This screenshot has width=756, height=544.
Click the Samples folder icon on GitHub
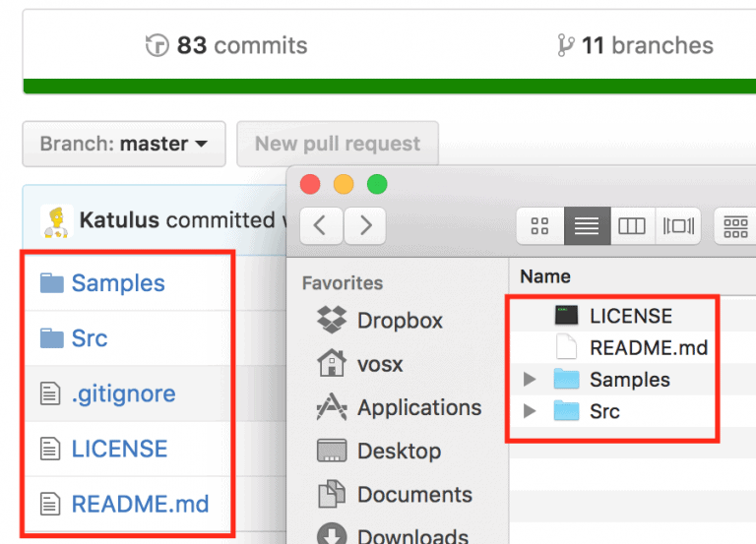51,283
